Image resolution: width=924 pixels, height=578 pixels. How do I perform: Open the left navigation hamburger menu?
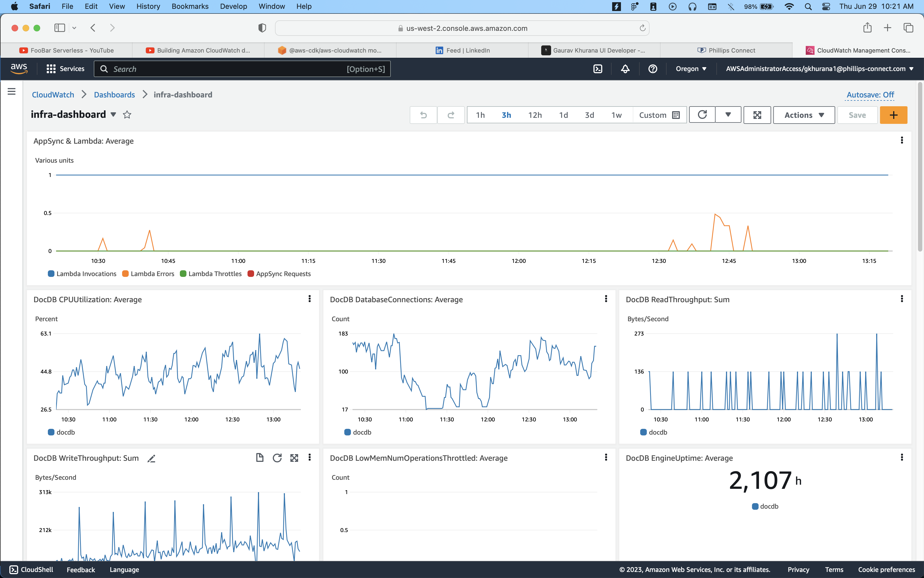coord(12,91)
